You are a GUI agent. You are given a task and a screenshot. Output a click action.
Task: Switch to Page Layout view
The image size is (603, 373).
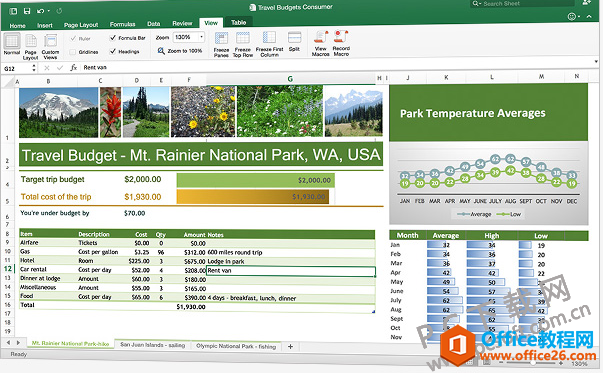[x=31, y=47]
